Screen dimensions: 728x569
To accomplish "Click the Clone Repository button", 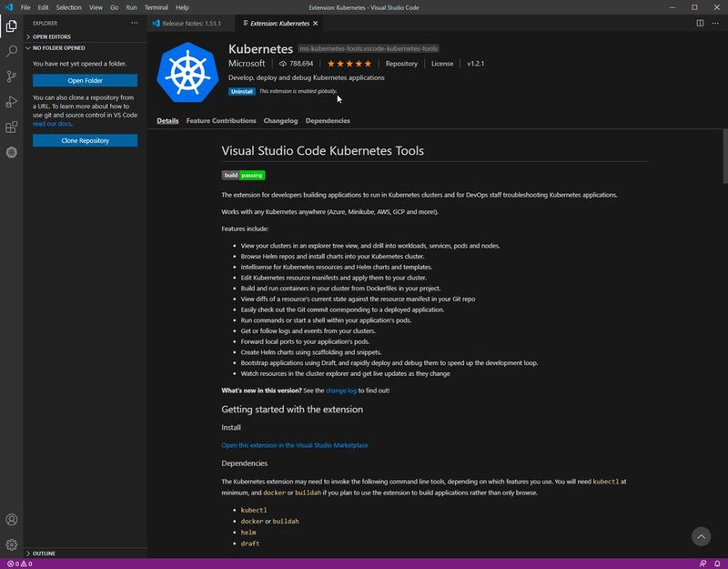I will [85, 141].
